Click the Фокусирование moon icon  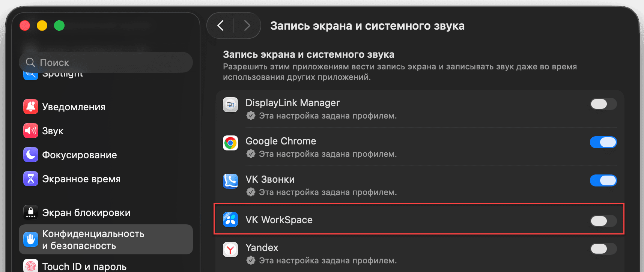[31, 155]
